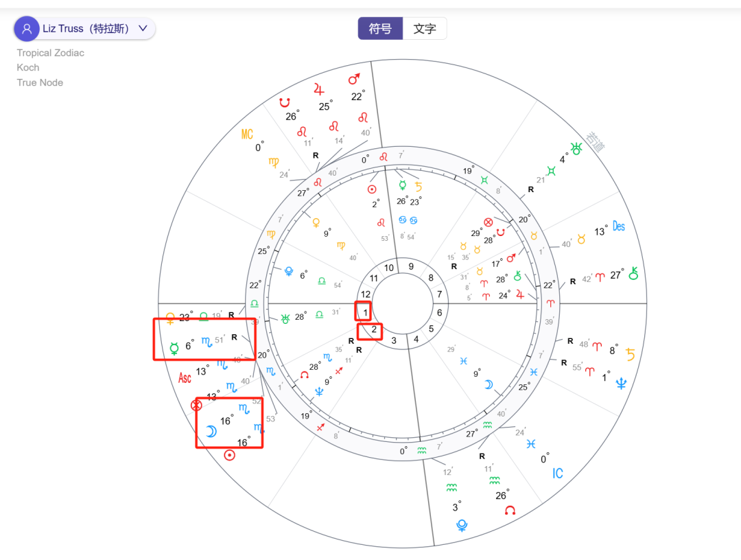Viewport: 741px width, 560px height.
Task: Click house number 2
Action: [x=374, y=329]
